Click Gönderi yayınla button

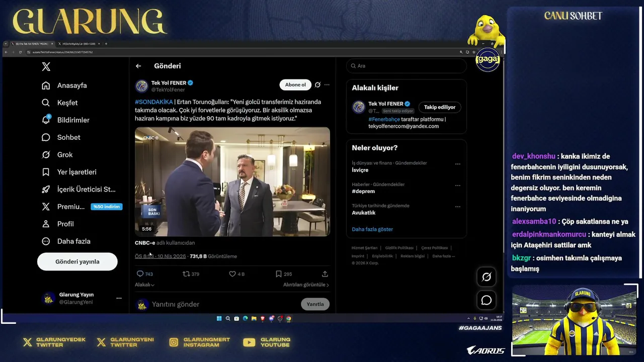(x=77, y=261)
